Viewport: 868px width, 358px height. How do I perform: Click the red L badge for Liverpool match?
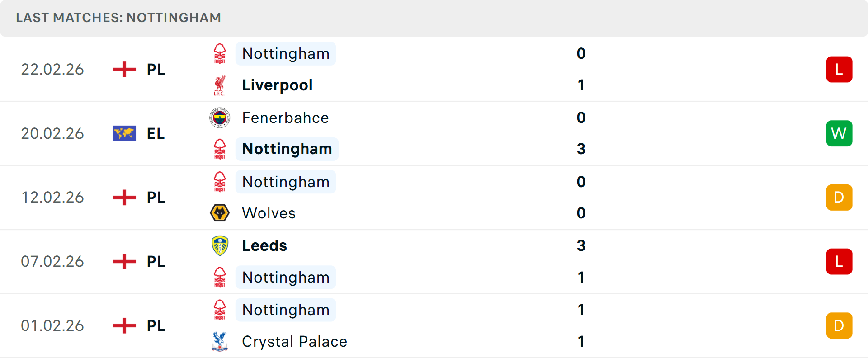click(x=839, y=70)
